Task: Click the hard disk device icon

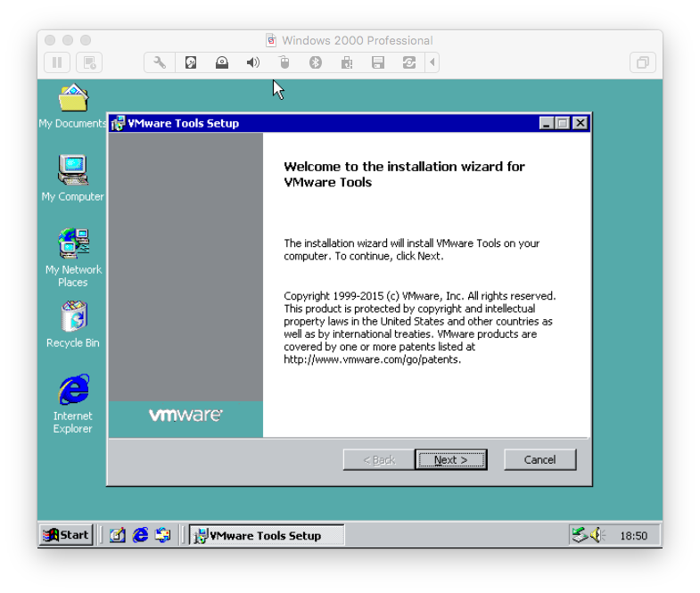Action: tap(191, 62)
